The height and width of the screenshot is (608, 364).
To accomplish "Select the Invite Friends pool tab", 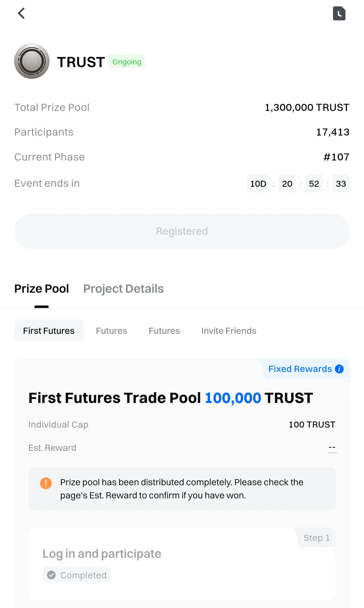I will (x=229, y=331).
